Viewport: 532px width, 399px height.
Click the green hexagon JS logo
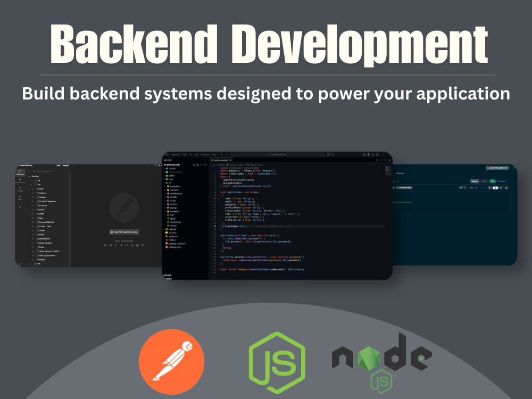tap(277, 362)
